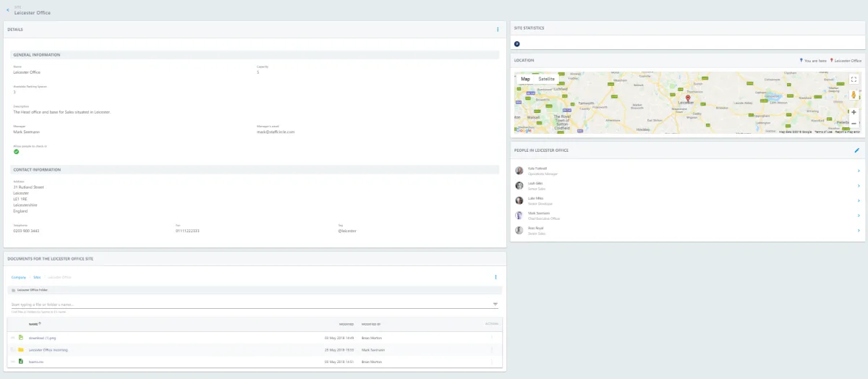Go back using the arrow beside Leicester Office
Screen dimensions: 868x379
click(7, 10)
